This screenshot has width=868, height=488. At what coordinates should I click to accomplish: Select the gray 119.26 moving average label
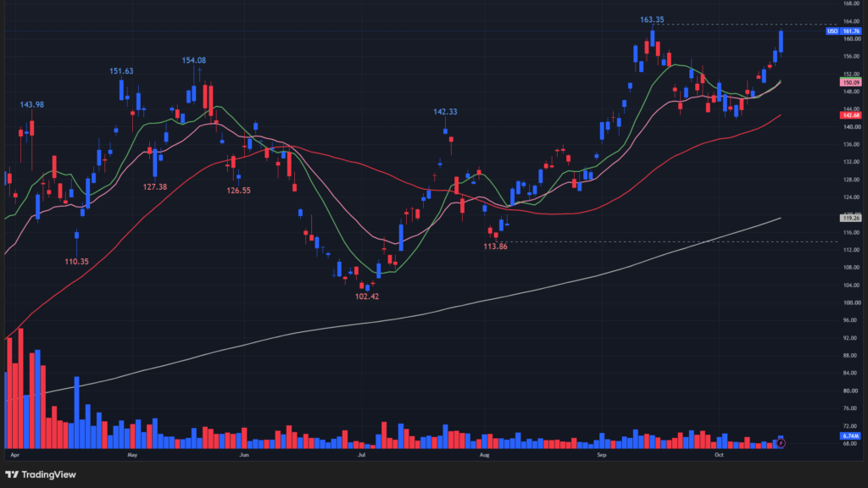[851, 218]
